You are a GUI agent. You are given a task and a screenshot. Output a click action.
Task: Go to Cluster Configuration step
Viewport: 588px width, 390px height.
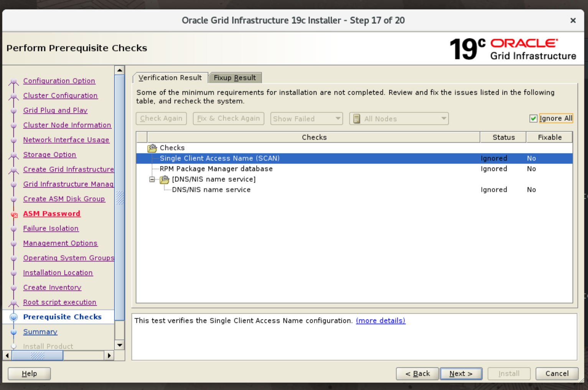point(60,95)
